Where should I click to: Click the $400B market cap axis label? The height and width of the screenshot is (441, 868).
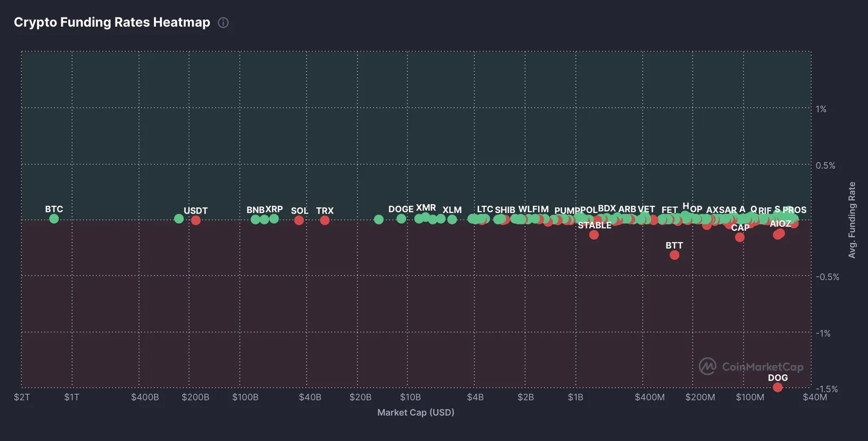click(145, 398)
